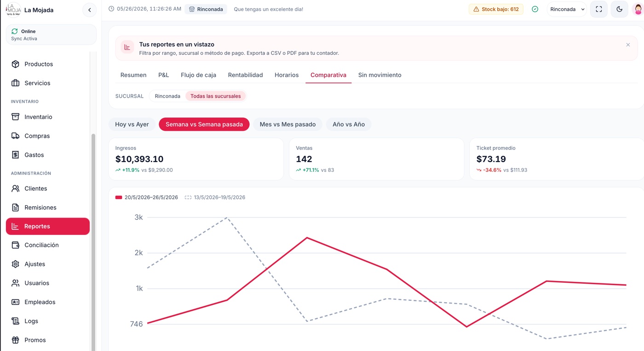Click the Empleados ID card icon
This screenshot has width=644, height=351.
(16, 302)
